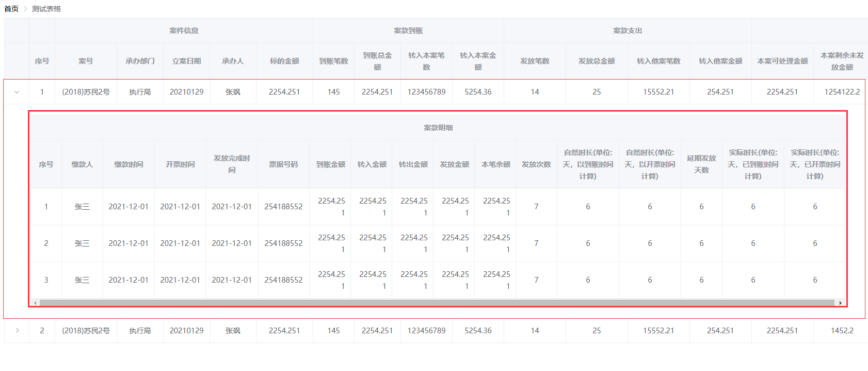Click the 承办部门 column header
The width and height of the screenshot is (868, 371).
(x=140, y=61)
